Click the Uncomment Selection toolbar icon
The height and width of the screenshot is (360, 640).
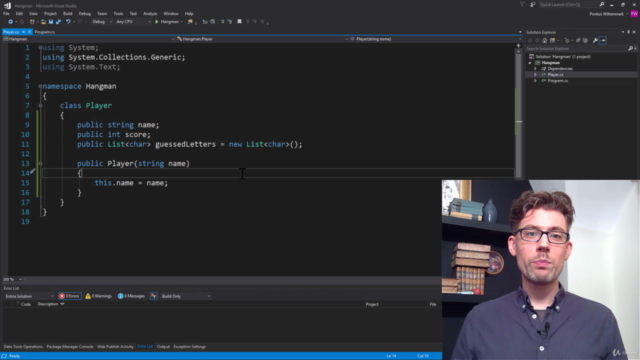(230, 22)
